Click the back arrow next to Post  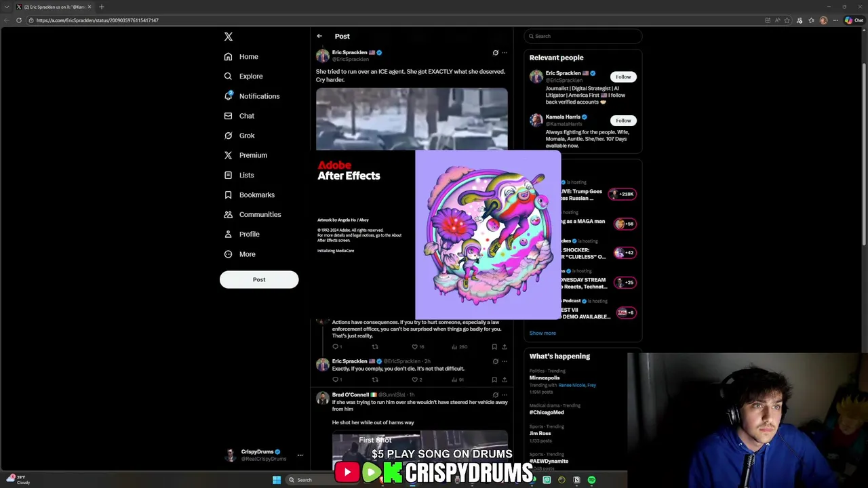point(319,36)
